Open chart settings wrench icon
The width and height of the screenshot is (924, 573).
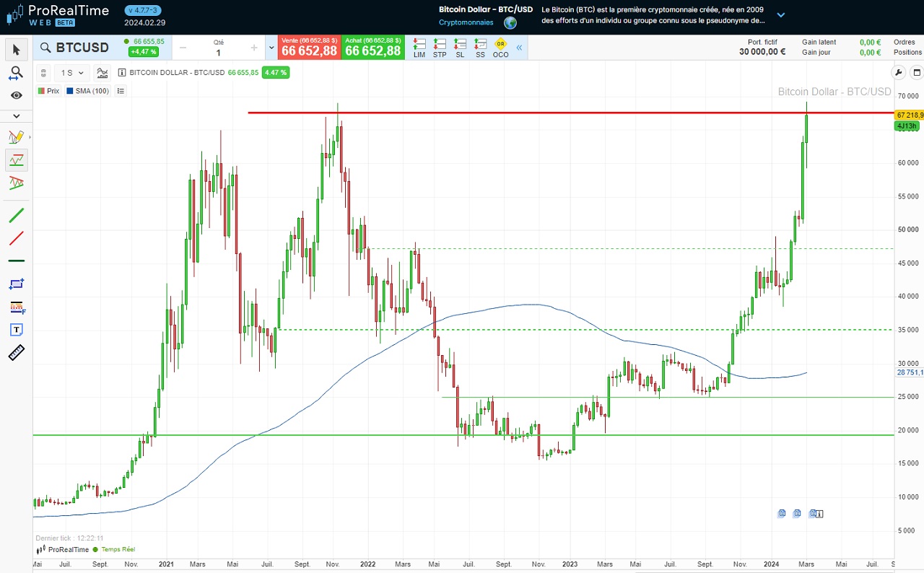[899, 72]
